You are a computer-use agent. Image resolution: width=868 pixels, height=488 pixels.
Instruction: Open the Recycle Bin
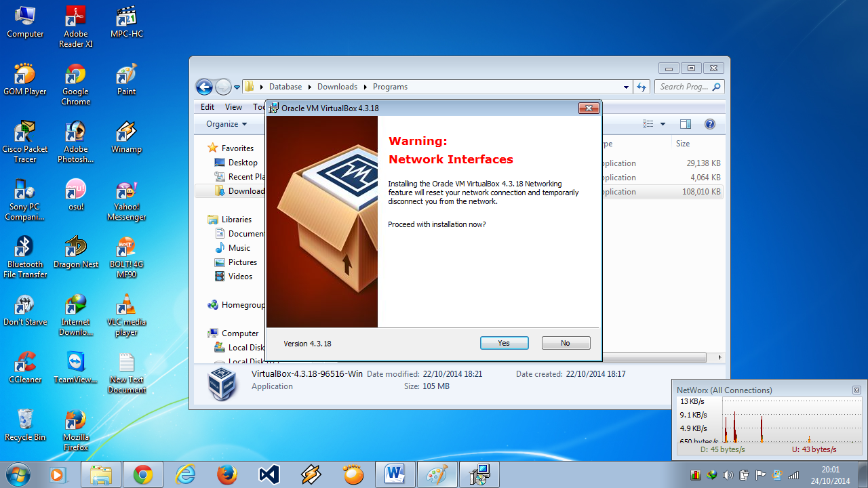25,425
